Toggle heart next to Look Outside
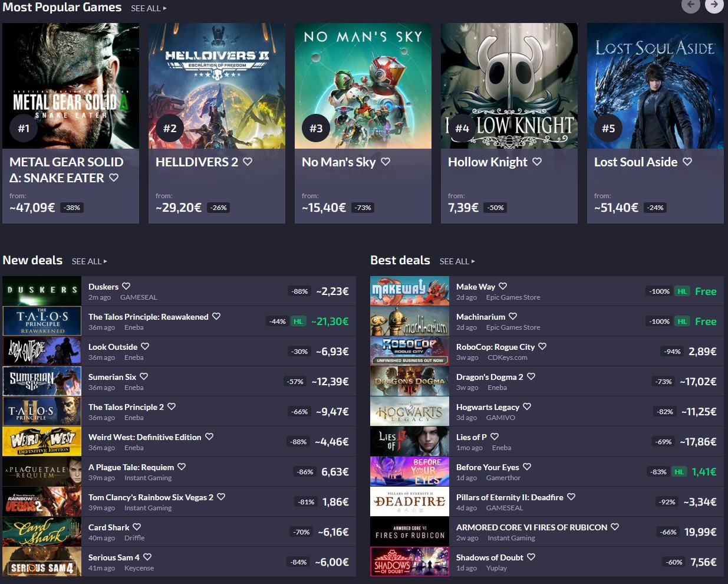The image size is (728, 584). 145,346
